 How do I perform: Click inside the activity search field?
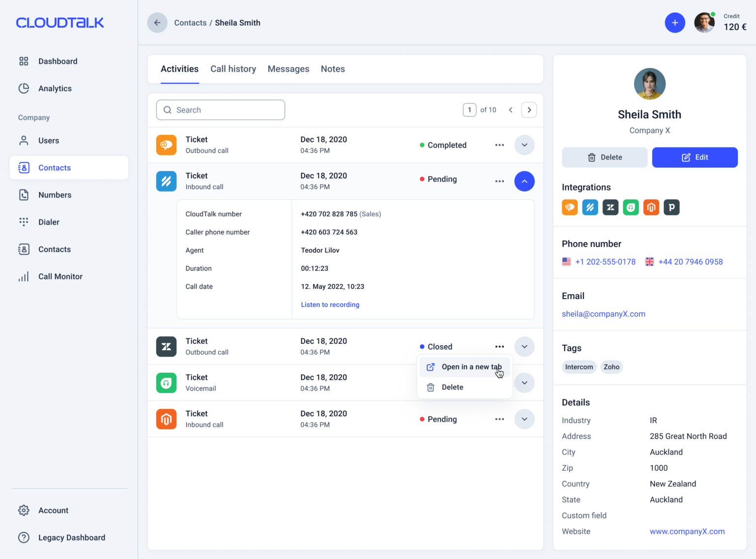[220, 110]
